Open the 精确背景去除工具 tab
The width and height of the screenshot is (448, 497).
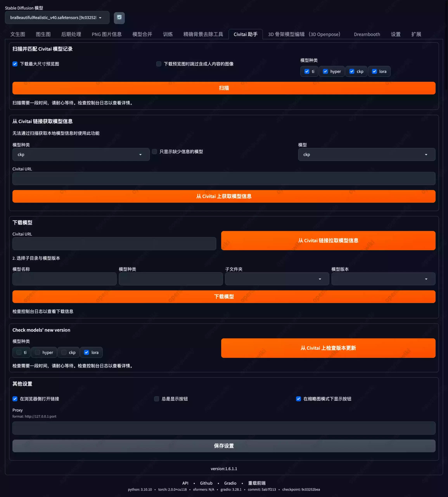pyautogui.click(x=203, y=34)
